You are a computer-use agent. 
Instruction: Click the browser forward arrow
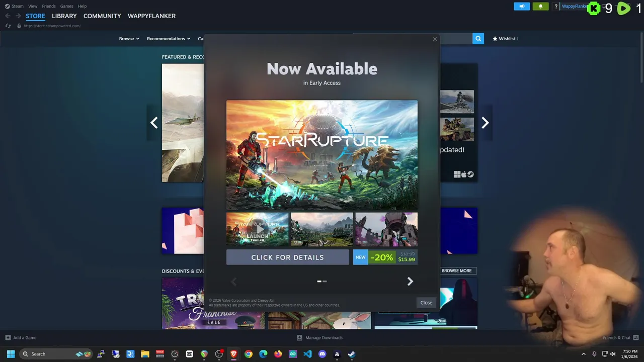point(18,16)
